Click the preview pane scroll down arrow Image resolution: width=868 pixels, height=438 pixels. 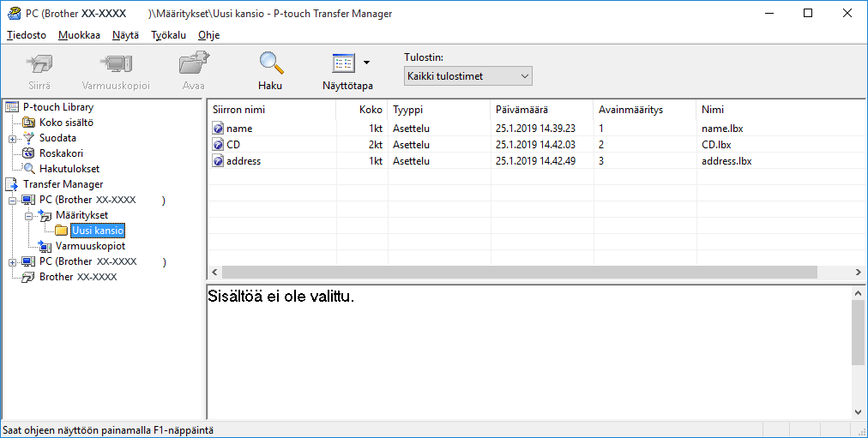(858, 412)
